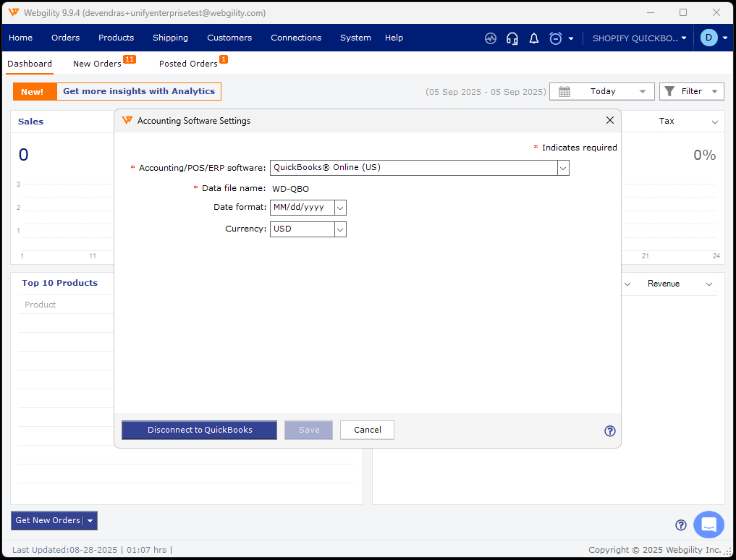
Task: Open the support headset icon
Action: [512, 38]
